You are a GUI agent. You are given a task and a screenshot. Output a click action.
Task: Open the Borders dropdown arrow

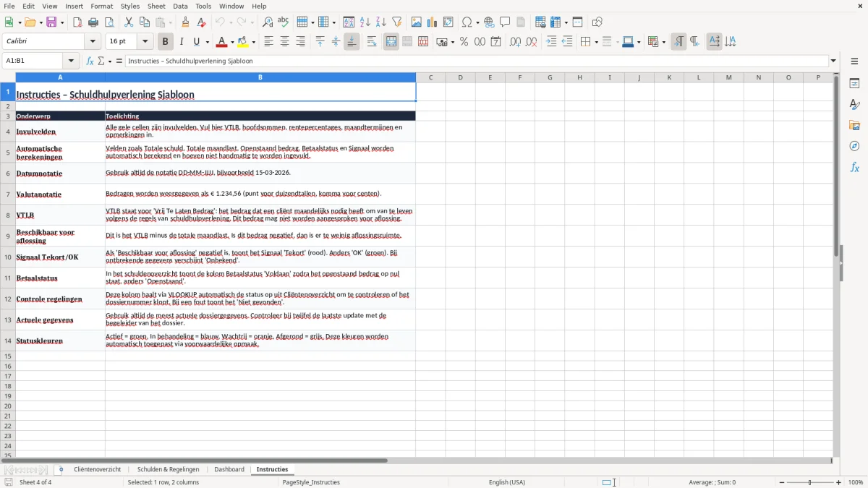click(x=596, y=42)
